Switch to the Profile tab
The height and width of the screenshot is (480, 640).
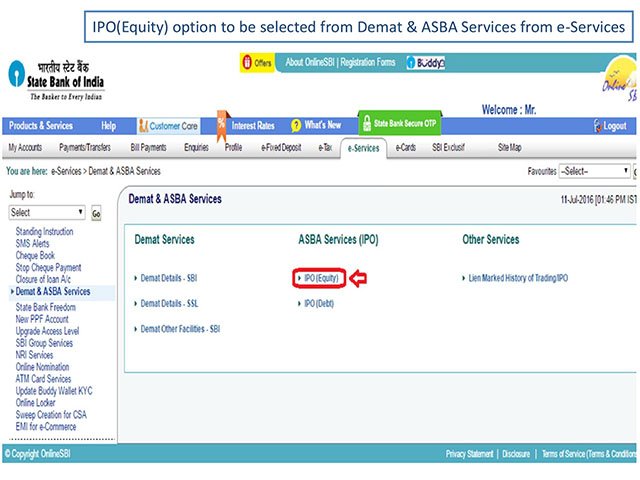pyautogui.click(x=233, y=147)
